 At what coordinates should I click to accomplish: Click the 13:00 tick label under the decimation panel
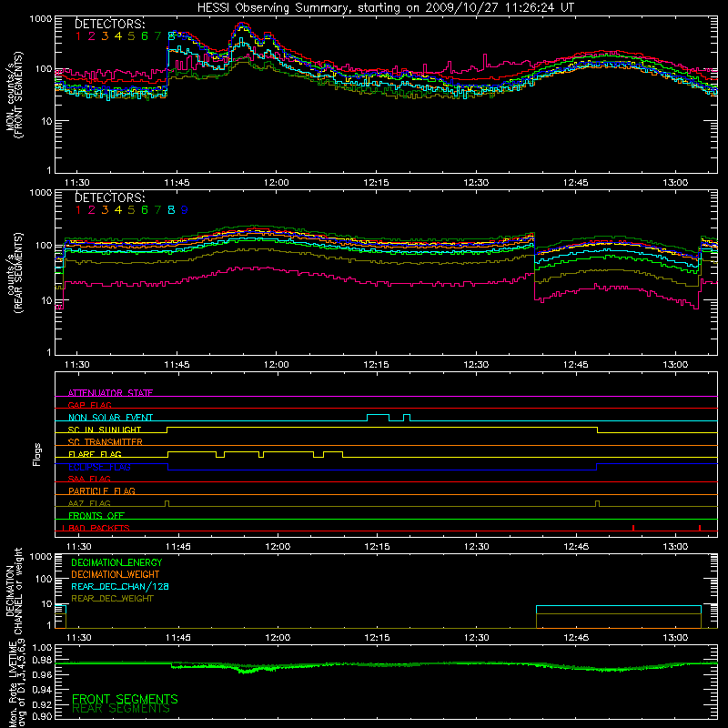point(675,638)
